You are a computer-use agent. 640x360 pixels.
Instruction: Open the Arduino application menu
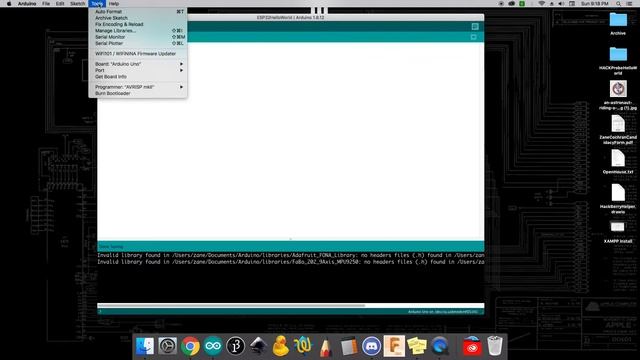27,4
